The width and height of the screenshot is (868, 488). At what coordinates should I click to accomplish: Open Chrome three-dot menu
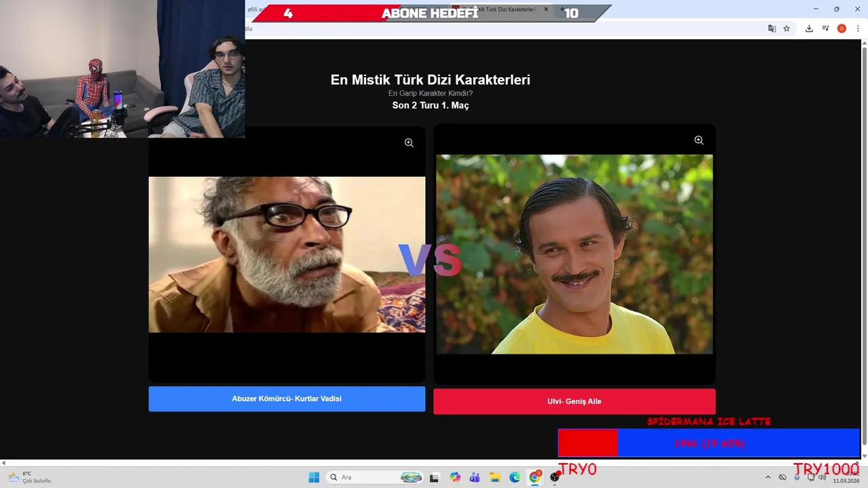point(858,28)
